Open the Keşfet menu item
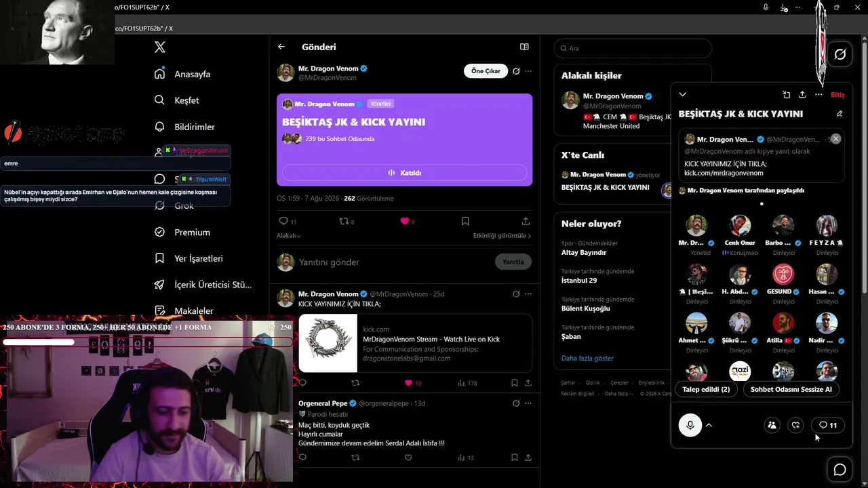The image size is (868, 488). tap(177, 100)
